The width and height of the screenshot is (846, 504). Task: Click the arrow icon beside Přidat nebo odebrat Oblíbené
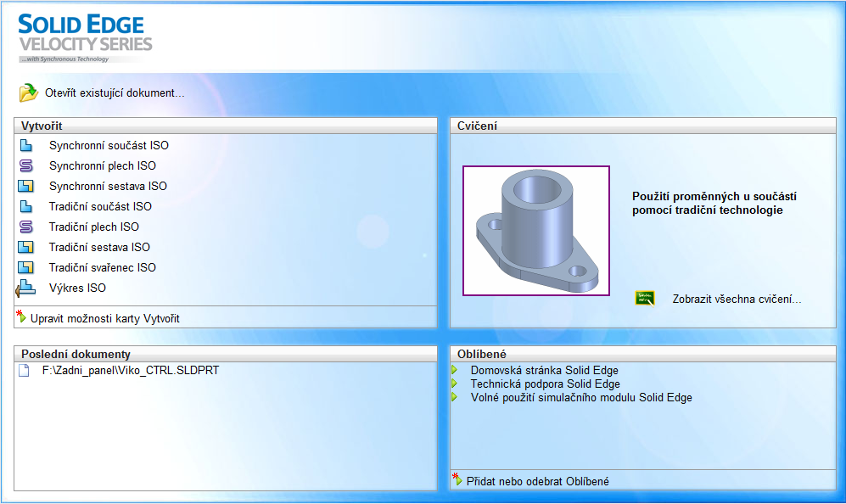pos(457,479)
